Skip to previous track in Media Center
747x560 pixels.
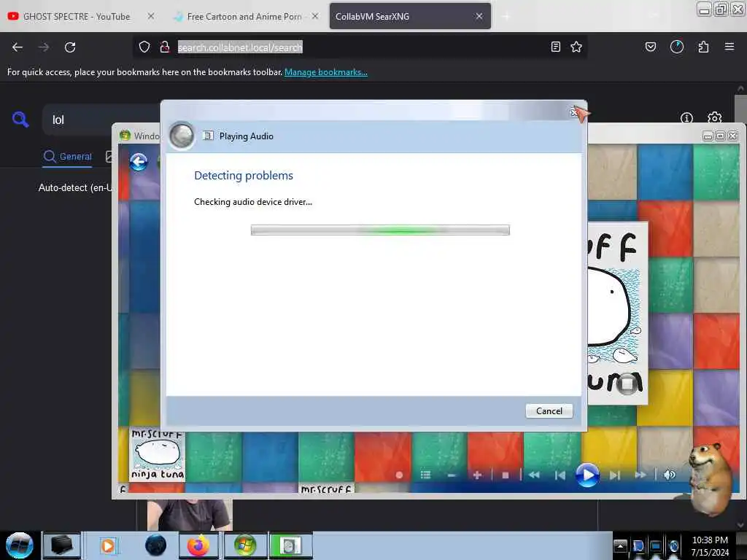coord(560,475)
